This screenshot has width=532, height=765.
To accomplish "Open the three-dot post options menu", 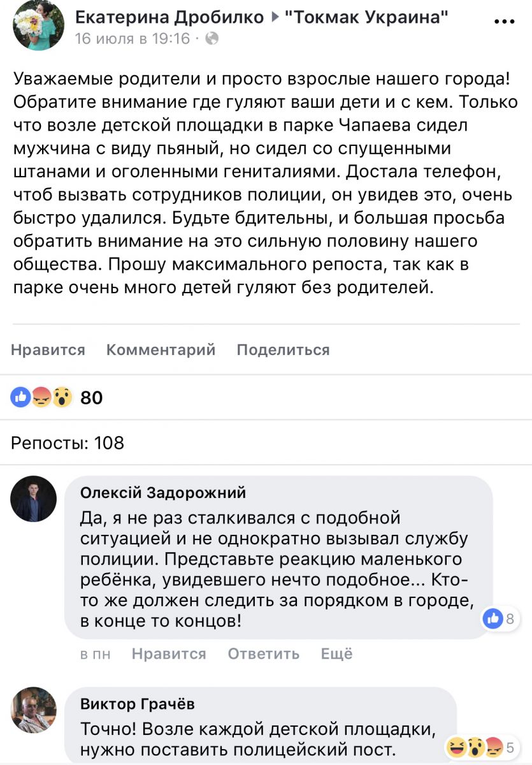I will (503, 21).
